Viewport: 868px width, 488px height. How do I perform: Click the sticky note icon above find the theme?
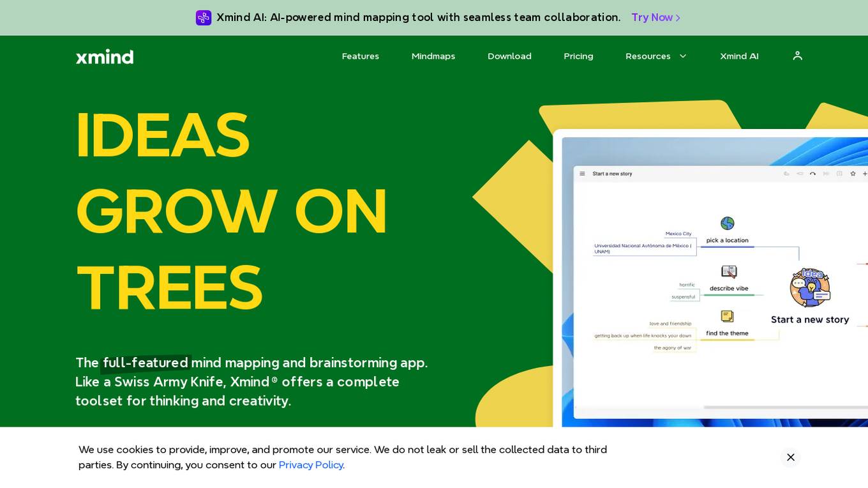coord(727,316)
